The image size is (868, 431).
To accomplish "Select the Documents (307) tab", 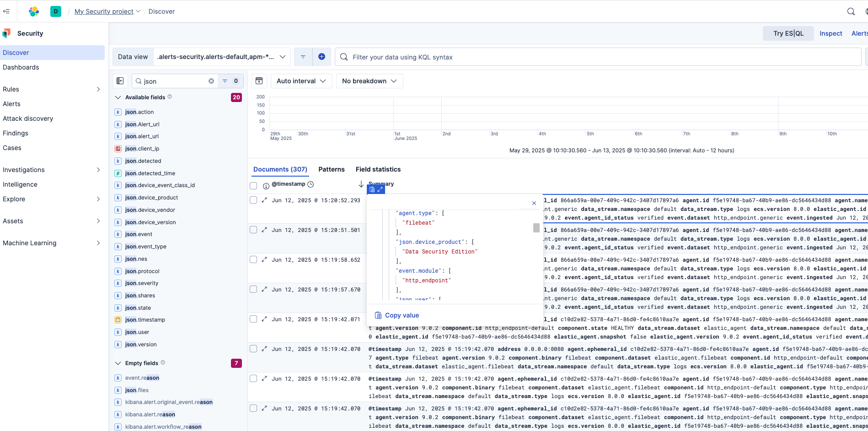I will 280,169.
